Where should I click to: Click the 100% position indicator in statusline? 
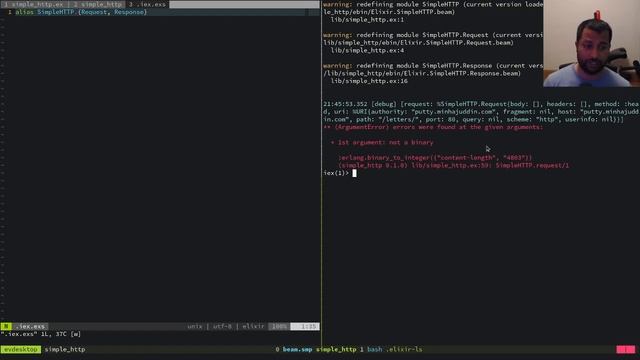tap(279, 327)
